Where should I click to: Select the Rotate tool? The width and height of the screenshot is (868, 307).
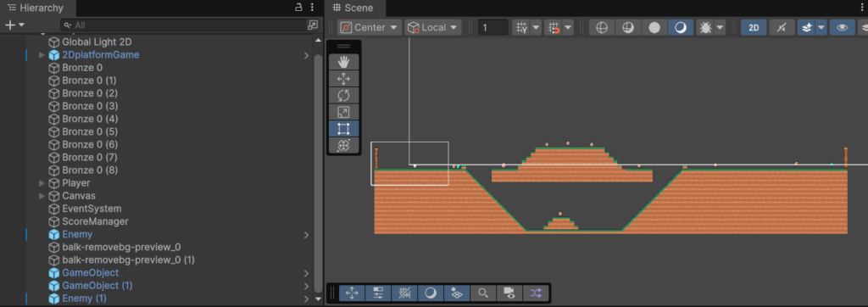(344, 95)
